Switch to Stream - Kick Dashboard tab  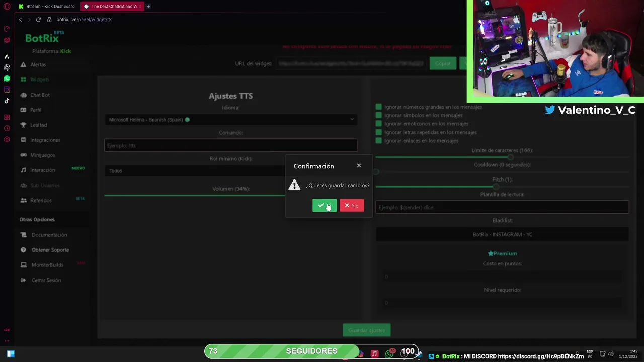pyautogui.click(x=46, y=6)
